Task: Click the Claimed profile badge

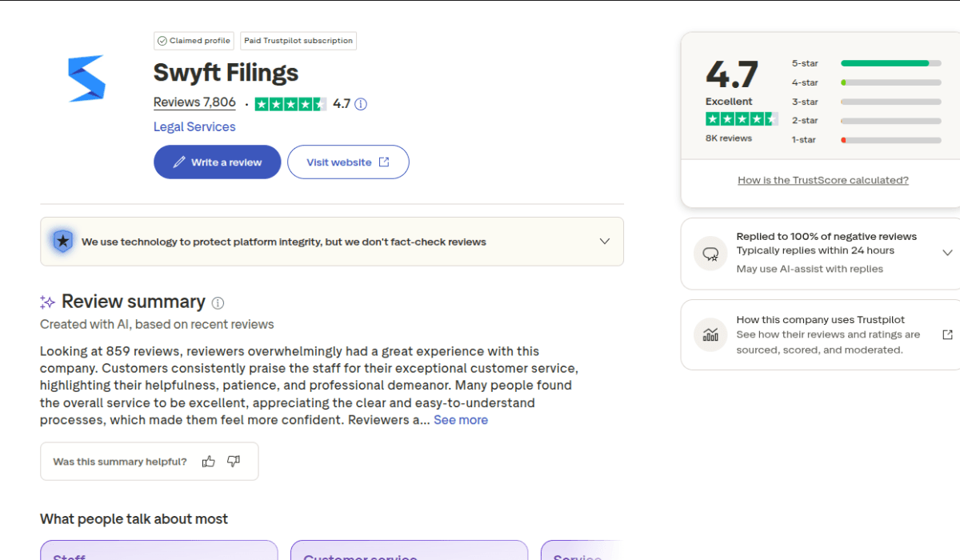Action: click(x=194, y=41)
